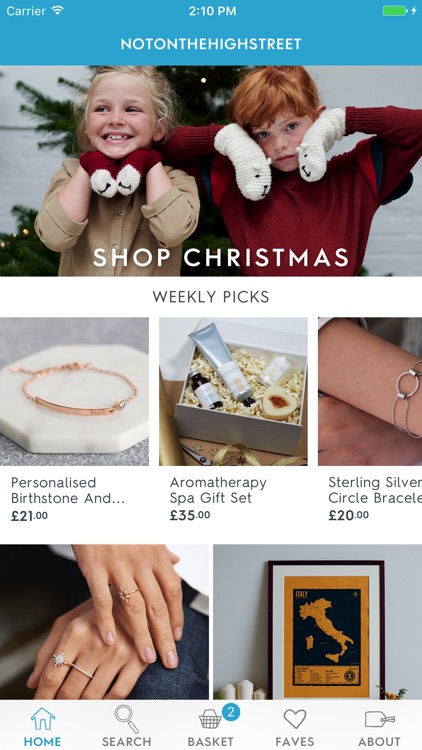Screen dimensions: 422x750
Task: Switch to the SEARCH tab label
Action: 126,742
